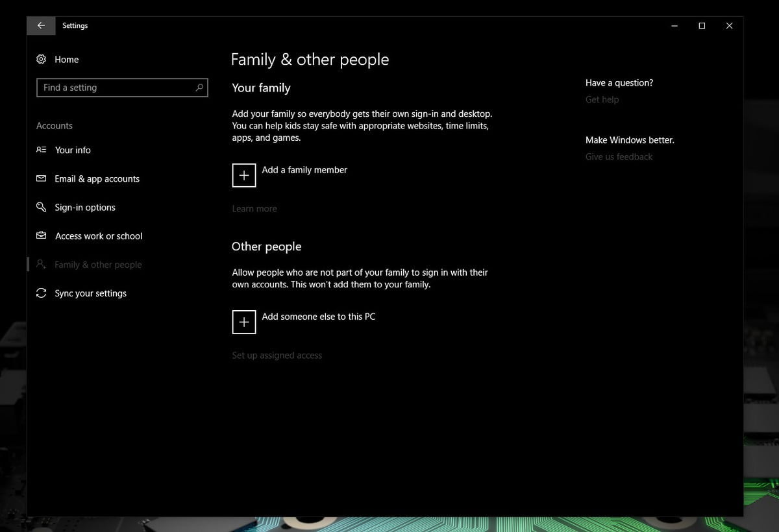Click the gear icon next to Home
Viewport: 779px width, 532px height.
[x=41, y=59]
